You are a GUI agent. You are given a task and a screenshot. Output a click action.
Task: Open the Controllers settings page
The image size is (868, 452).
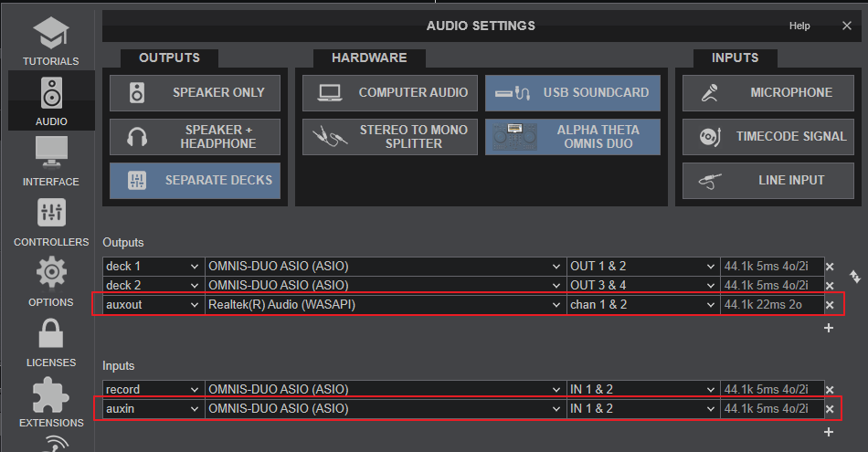50,222
